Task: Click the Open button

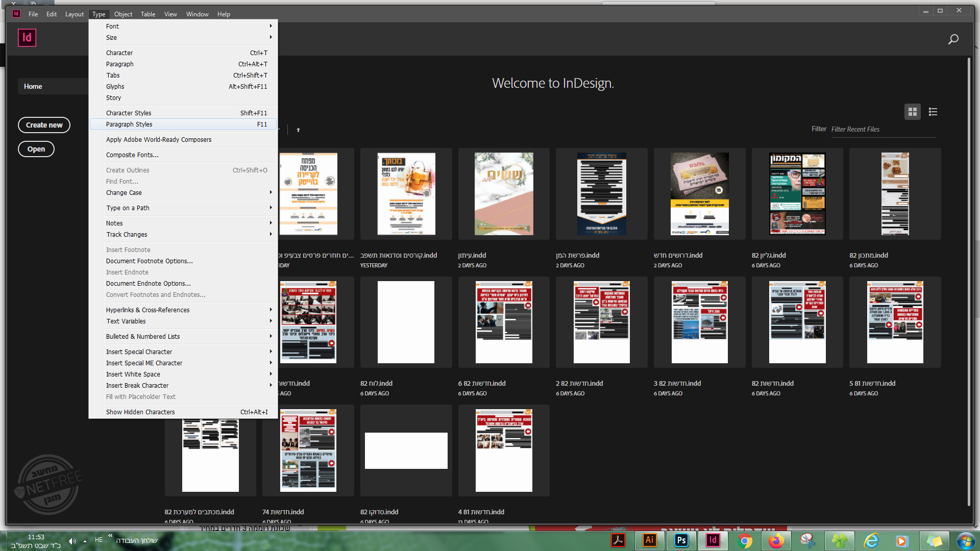Action: (x=36, y=149)
